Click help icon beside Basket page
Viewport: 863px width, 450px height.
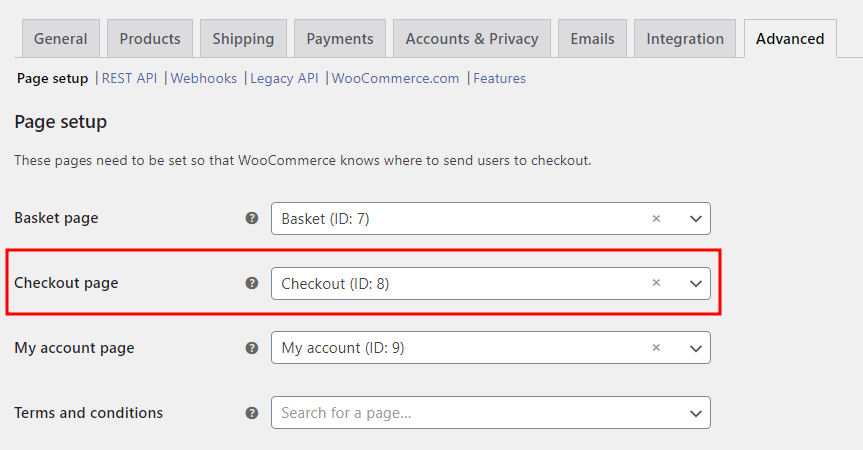click(x=252, y=218)
